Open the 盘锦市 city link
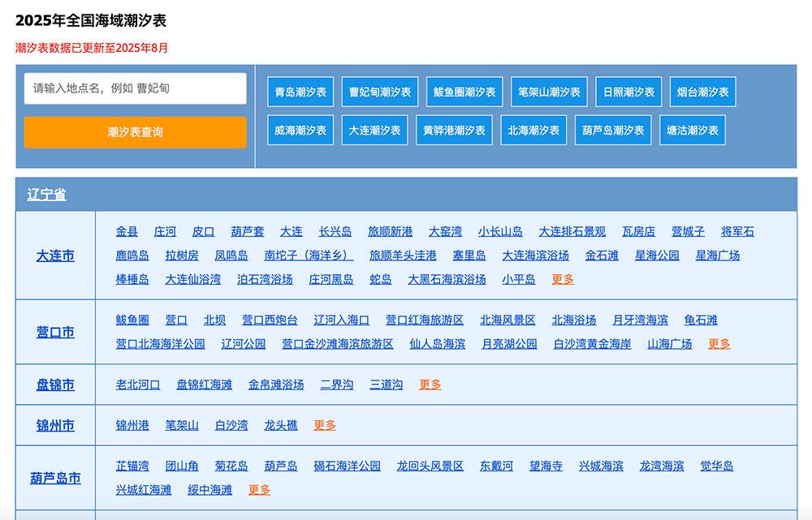The width and height of the screenshot is (812, 520). (55, 385)
